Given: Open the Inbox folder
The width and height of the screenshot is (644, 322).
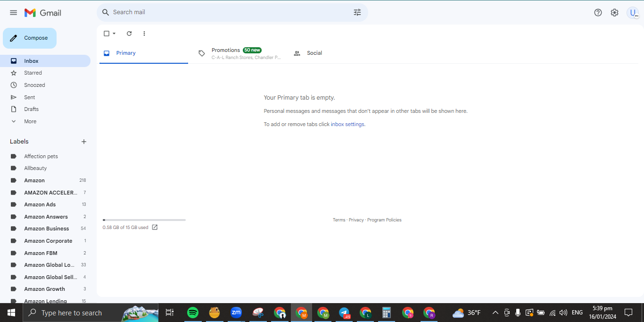Looking at the screenshot, I should (45, 61).
